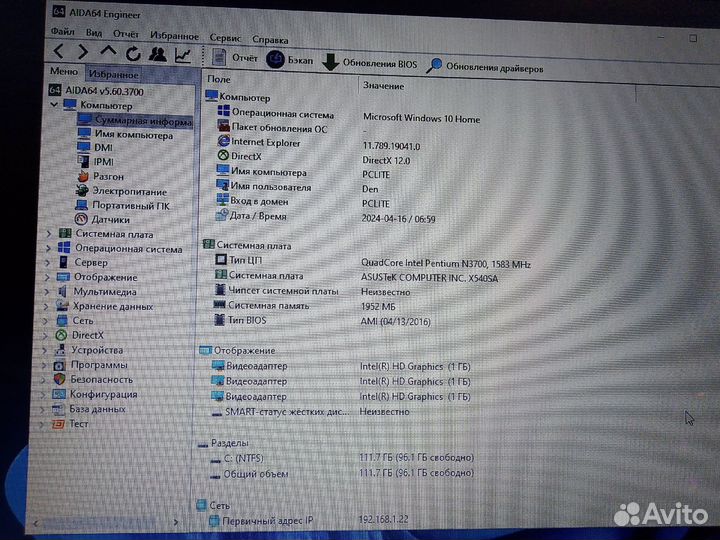Expand the Сервер tree node

coord(47,263)
